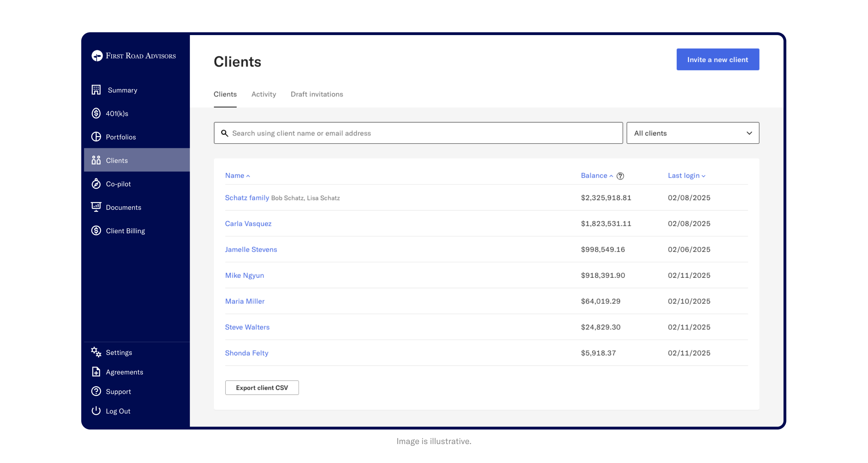Click the Support question mark icon
This screenshot has height=463, width=868.
[96, 391]
